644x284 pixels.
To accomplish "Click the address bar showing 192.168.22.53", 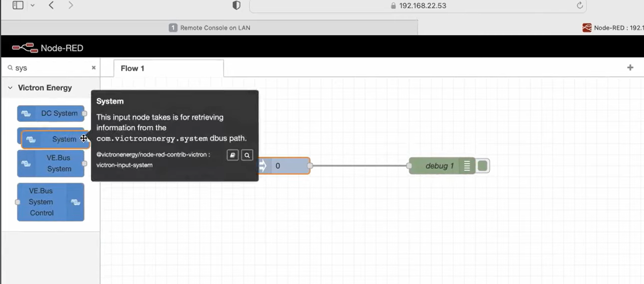I will (418, 6).
